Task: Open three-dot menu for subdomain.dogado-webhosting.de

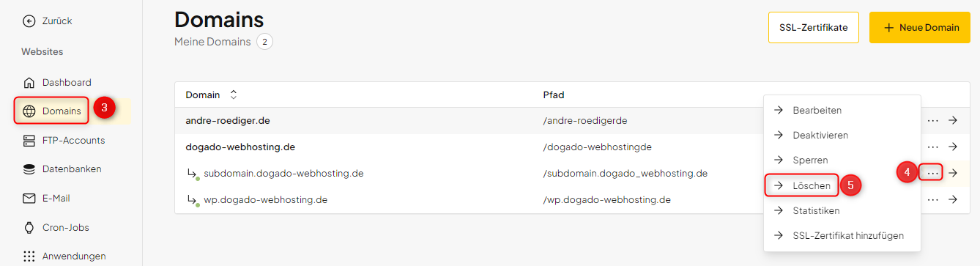Action: coord(932,173)
